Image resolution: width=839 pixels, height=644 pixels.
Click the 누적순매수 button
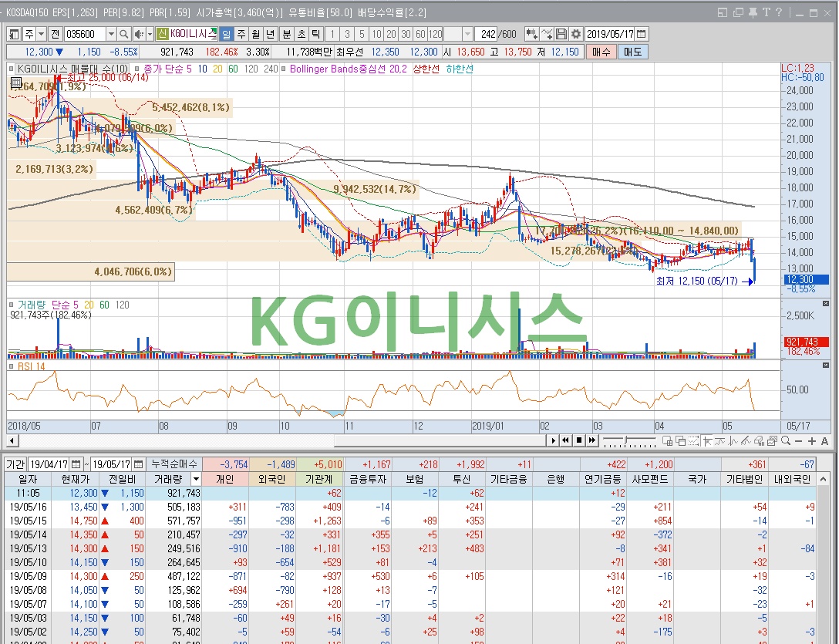[x=174, y=464]
